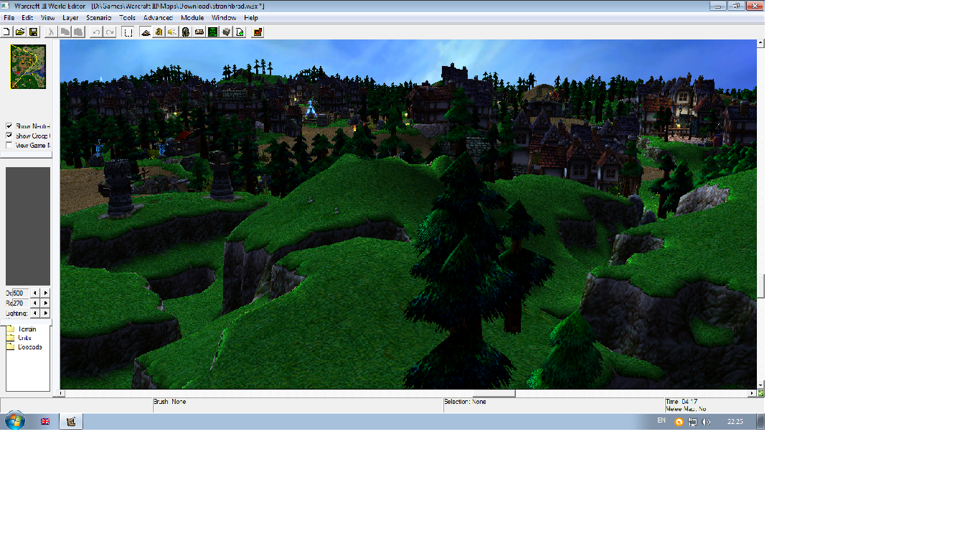Click horizontal scrollbar left arrow
This screenshot has height=551, width=980.
tap(62, 393)
